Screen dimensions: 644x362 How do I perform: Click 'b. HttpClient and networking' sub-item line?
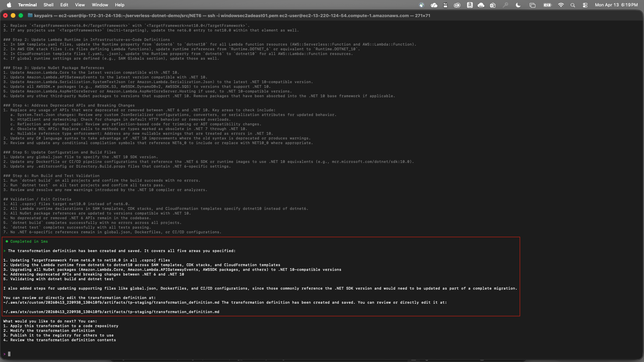pos(120,119)
